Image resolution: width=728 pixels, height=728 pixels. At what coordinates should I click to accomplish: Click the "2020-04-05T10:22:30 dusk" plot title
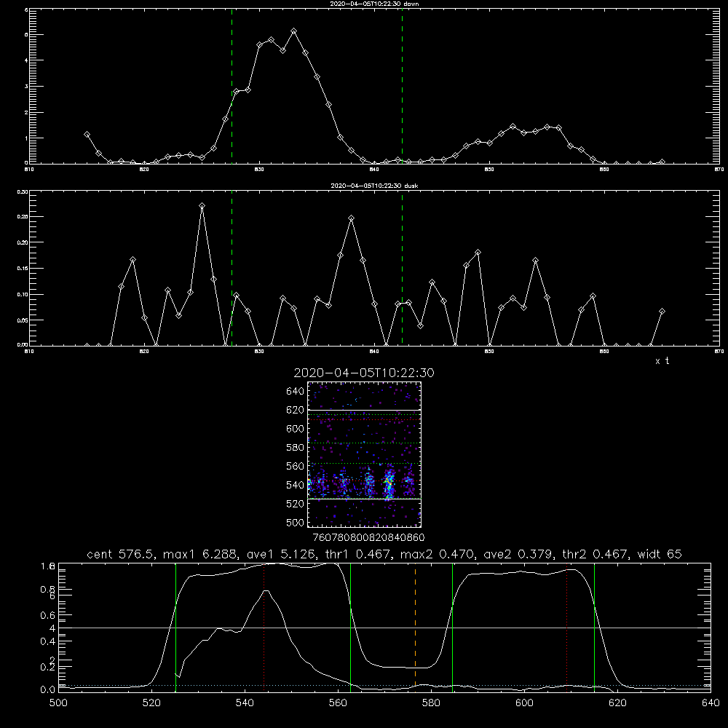pos(374,186)
